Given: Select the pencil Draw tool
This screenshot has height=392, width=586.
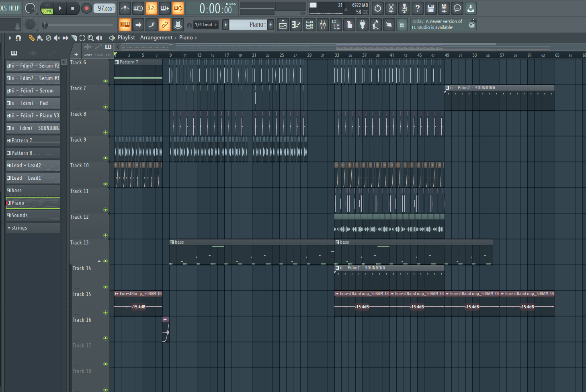Looking at the screenshot, I should point(31,38).
